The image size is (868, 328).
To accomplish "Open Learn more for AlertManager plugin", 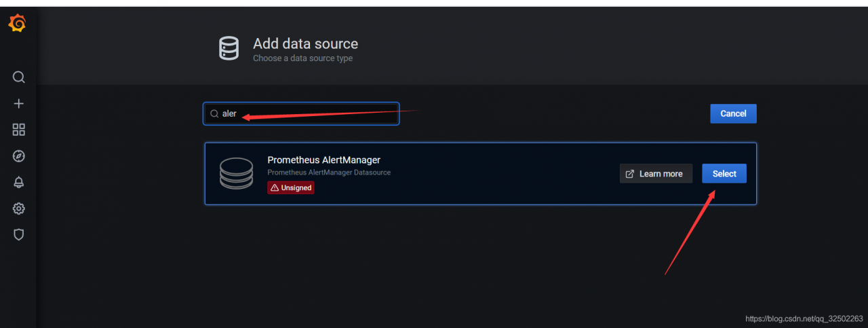I will point(656,174).
